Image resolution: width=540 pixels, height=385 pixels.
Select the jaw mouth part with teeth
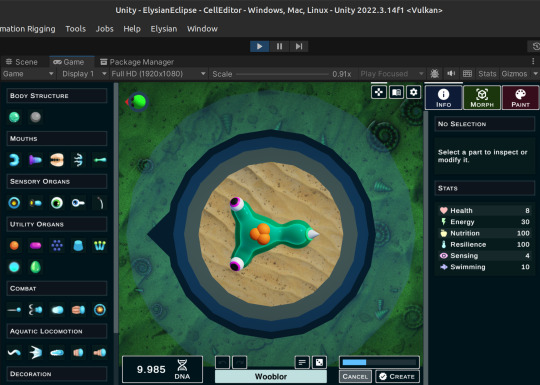pos(57,160)
